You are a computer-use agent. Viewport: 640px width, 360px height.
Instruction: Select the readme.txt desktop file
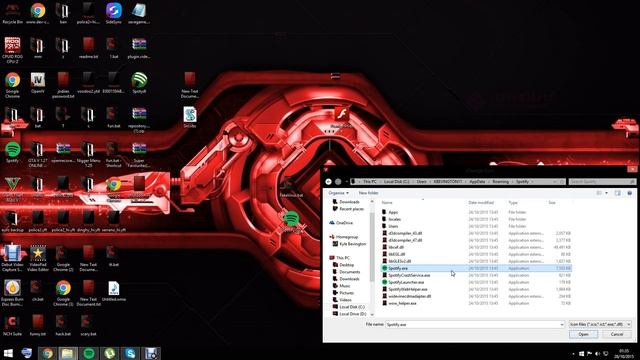click(88, 48)
